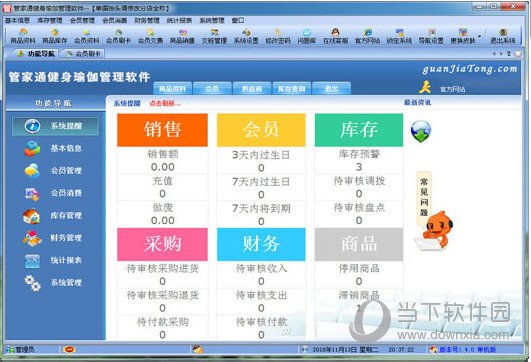Click the orange 销售 tile
Image resolution: width=531 pixels, height=362 pixels.
coord(163,130)
